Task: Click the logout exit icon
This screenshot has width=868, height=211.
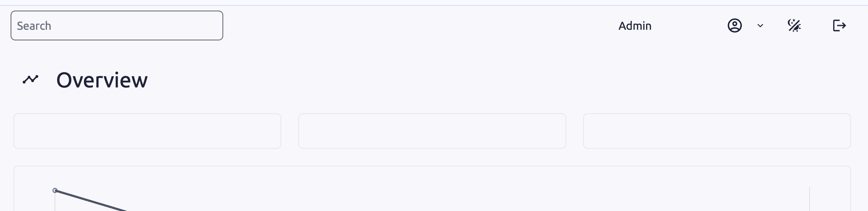Action: tap(839, 25)
